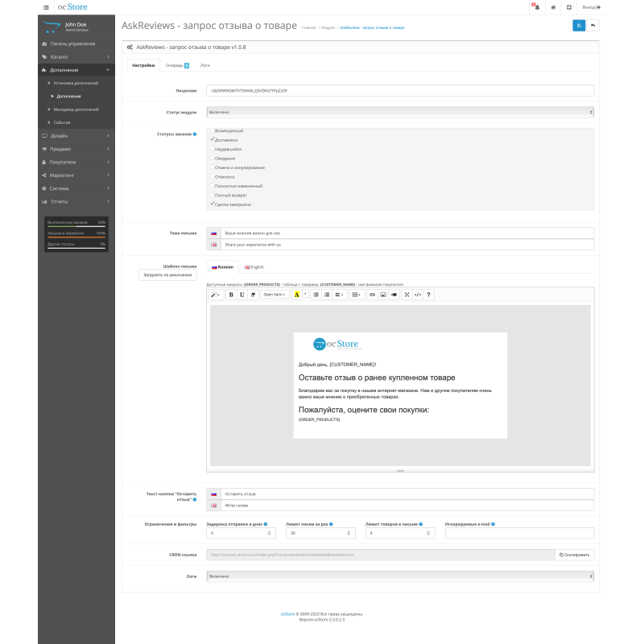This screenshot has height=644, width=644.
Task: Check the Полный возврат order status
Action: (213, 195)
